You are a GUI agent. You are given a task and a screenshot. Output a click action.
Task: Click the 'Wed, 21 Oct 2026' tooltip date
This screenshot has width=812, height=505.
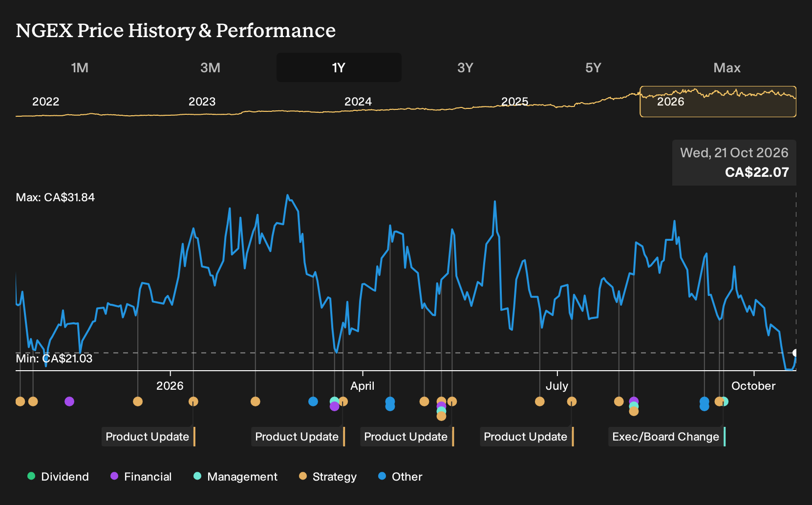(734, 153)
